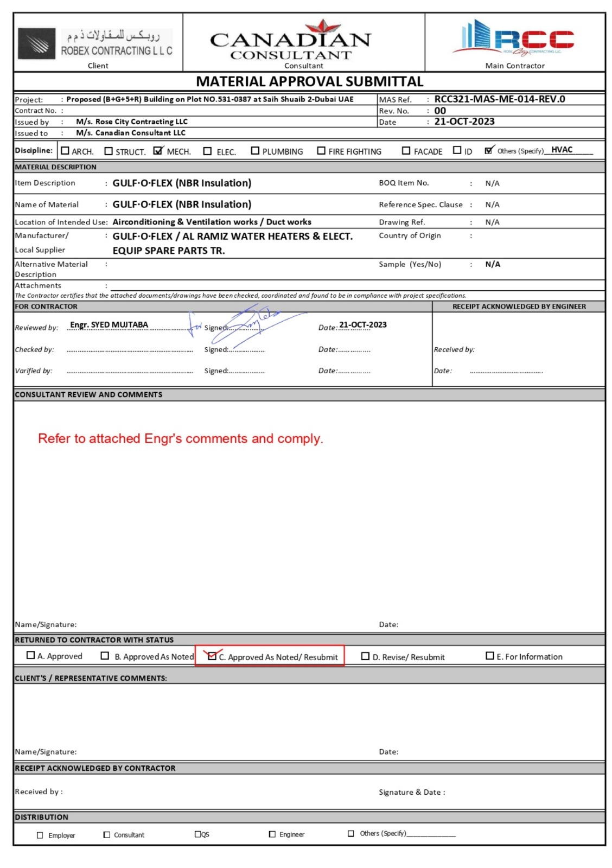Click the Robex Contracting LLC client logo

point(95,43)
